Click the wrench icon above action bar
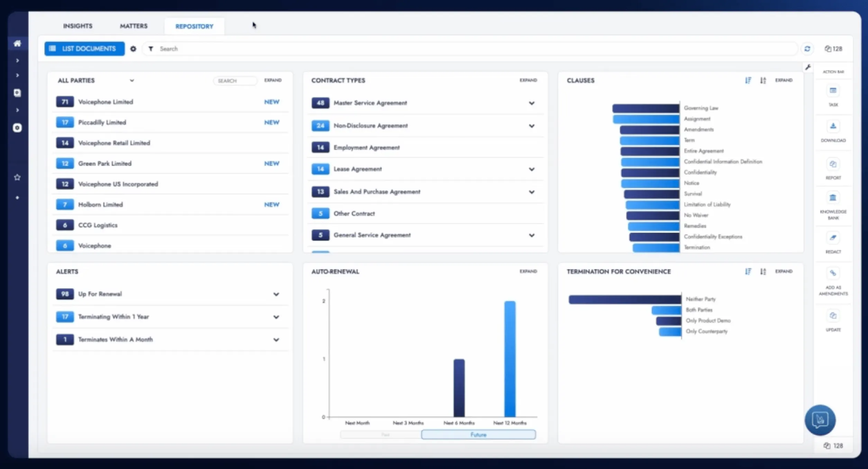Screen dimensions: 868x469 point(808,67)
